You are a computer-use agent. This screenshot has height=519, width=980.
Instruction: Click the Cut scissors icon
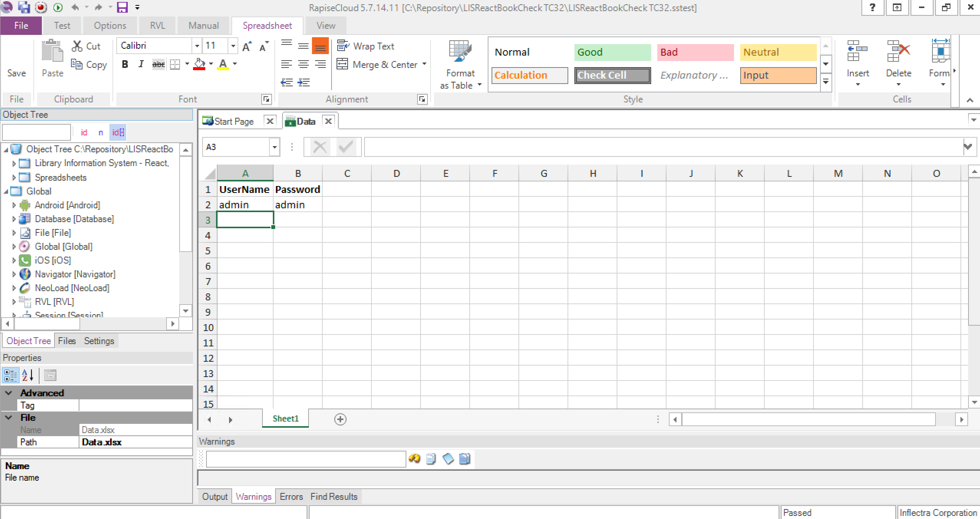(x=77, y=46)
